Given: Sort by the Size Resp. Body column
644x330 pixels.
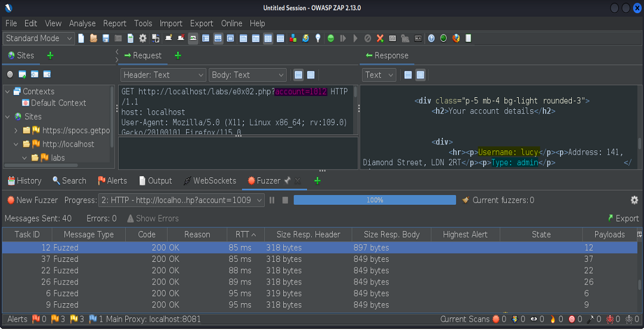Looking at the screenshot, I should click(x=391, y=235).
